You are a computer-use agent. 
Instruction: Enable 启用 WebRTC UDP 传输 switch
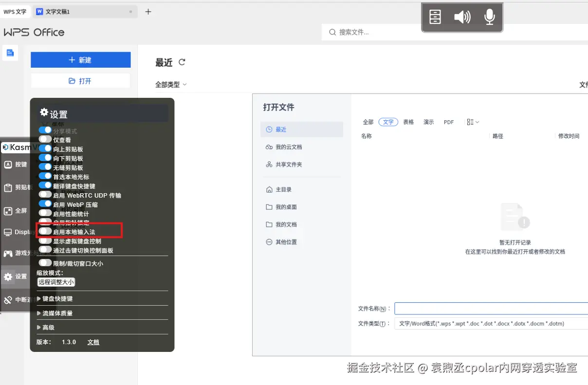(45, 195)
